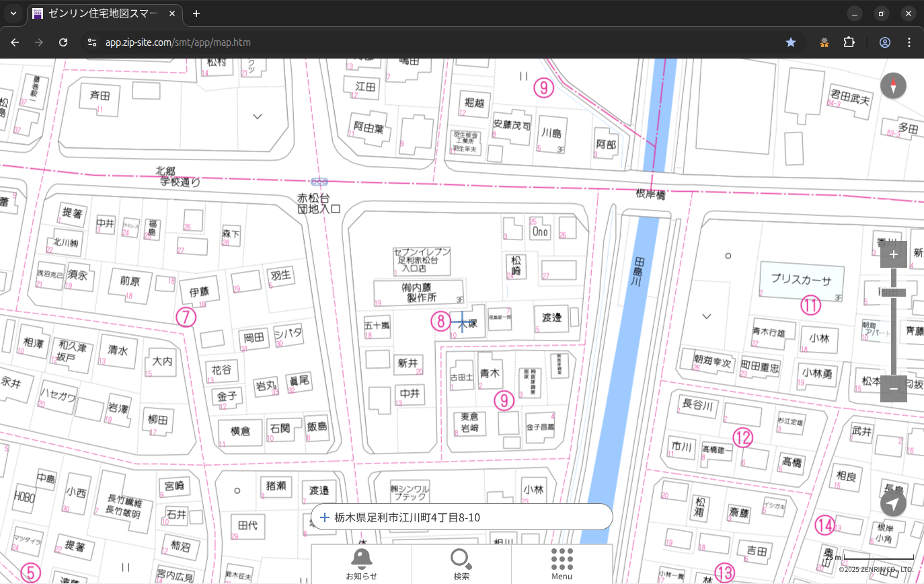Open the 検索 search tool

[x=461, y=564]
